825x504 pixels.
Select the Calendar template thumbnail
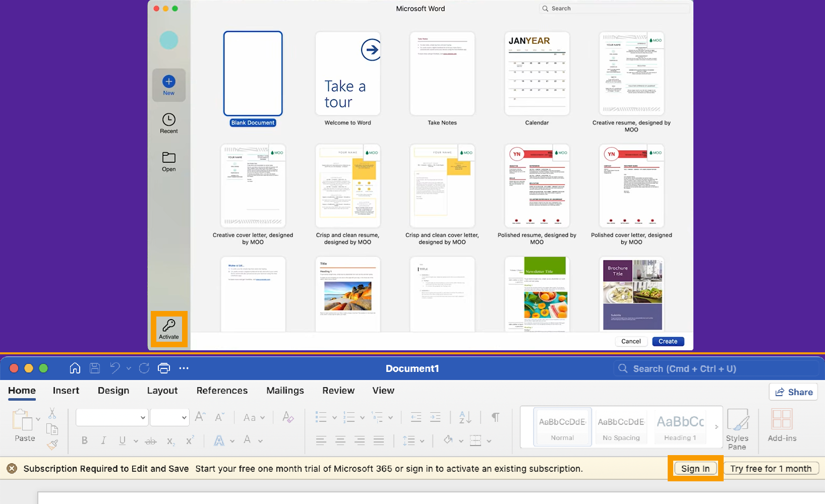pos(537,74)
